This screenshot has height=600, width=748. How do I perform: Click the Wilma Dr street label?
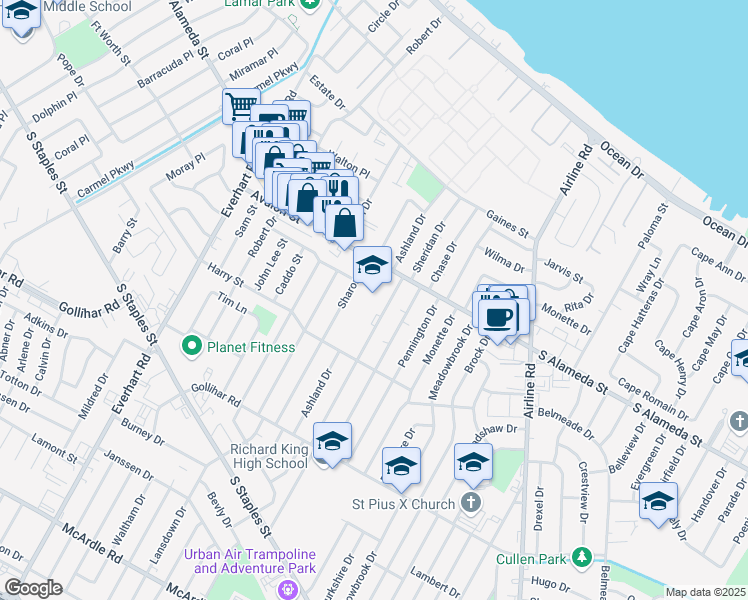click(x=504, y=260)
